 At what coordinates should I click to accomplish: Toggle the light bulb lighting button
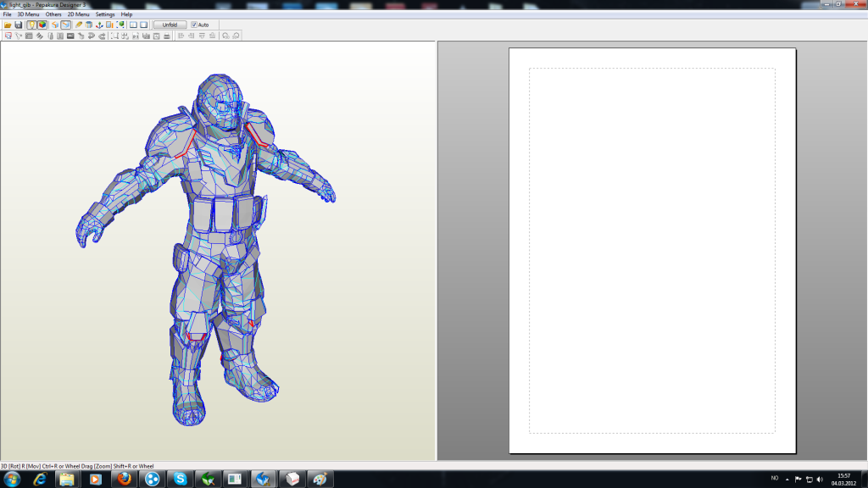click(x=31, y=25)
